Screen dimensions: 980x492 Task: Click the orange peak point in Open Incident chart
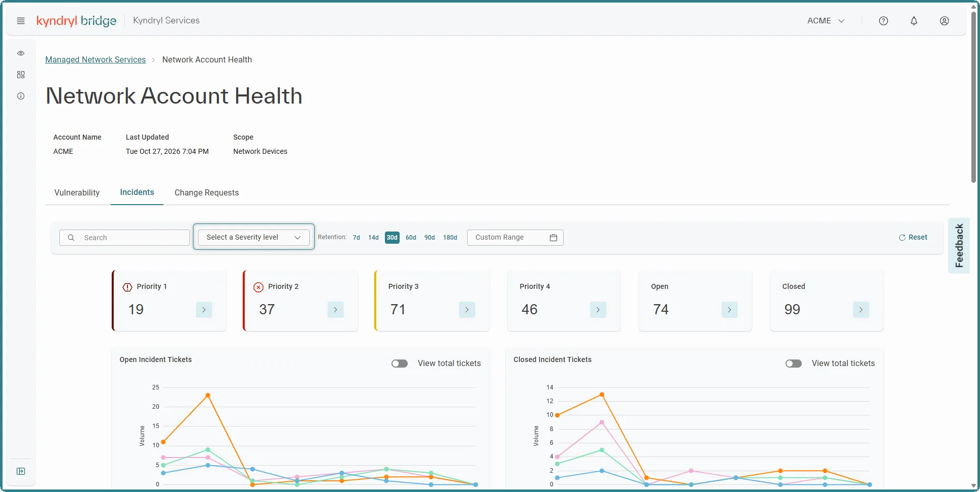pos(208,396)
